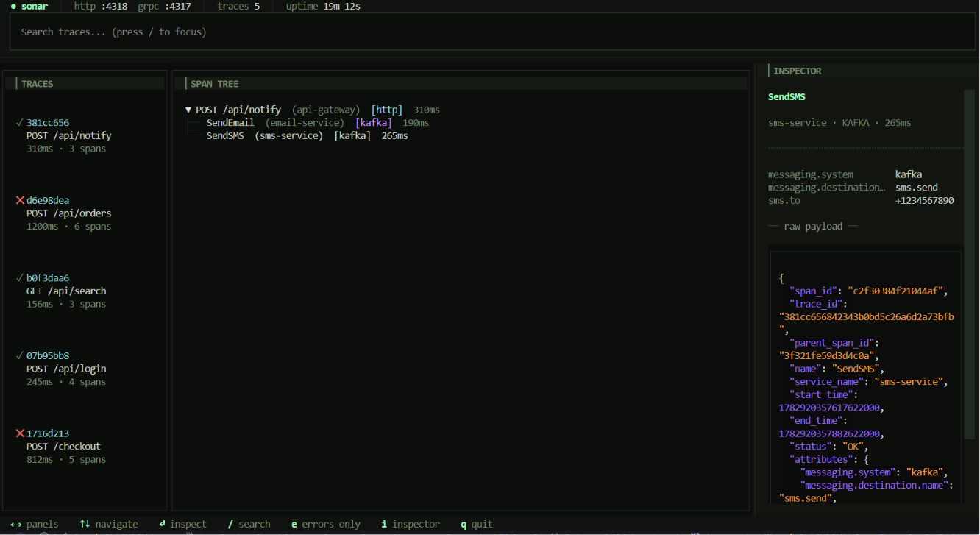Click green check icon of trace 381cc656

(20, 123)
